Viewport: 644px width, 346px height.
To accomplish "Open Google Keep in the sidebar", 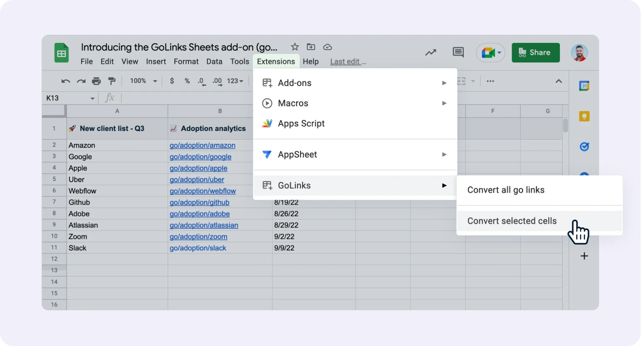I will 584,116.
